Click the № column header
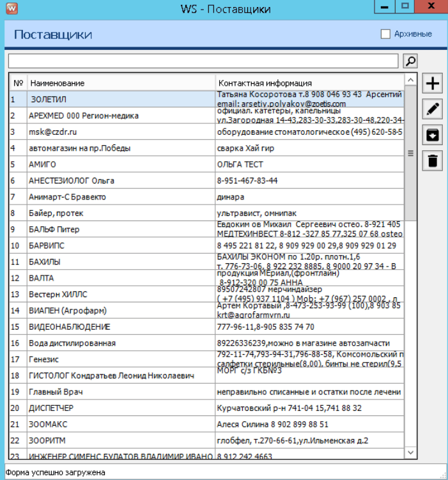 (x=18, y=83)
